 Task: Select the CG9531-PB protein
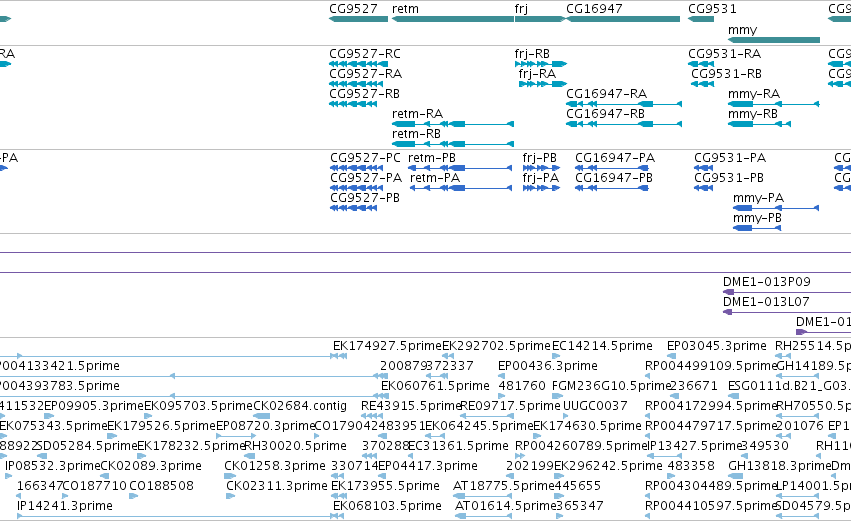pos(703,188)
